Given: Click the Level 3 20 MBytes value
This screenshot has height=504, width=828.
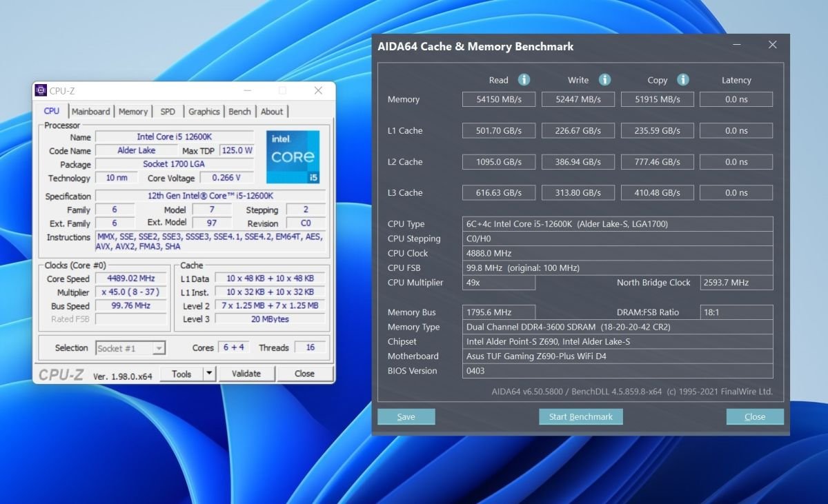Looking at the screenshot, I should coord(270,319).
